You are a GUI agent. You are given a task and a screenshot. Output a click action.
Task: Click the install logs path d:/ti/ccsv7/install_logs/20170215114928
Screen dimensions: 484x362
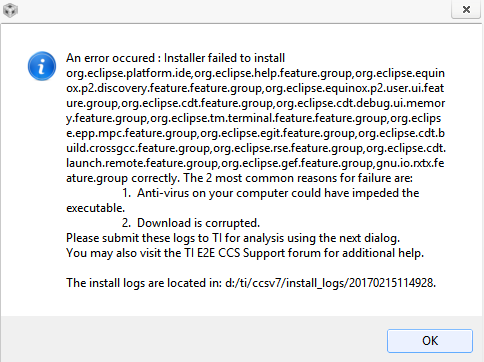point(330,283)
